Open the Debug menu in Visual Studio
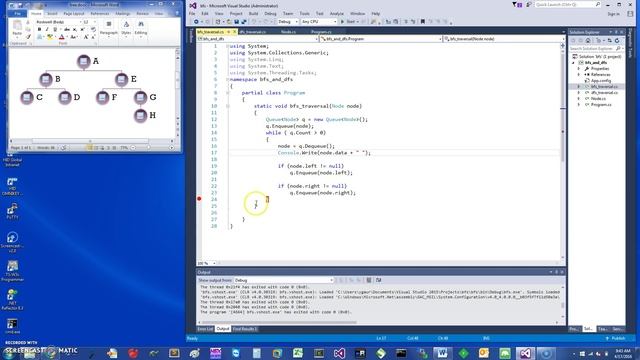Image resolution: width=640 pixels, height=360 pixels. pos(270,13)
